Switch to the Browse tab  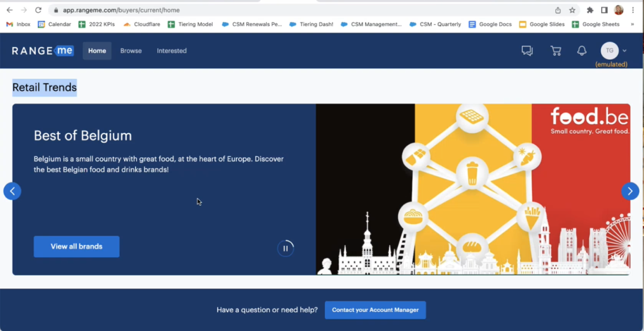131,51
